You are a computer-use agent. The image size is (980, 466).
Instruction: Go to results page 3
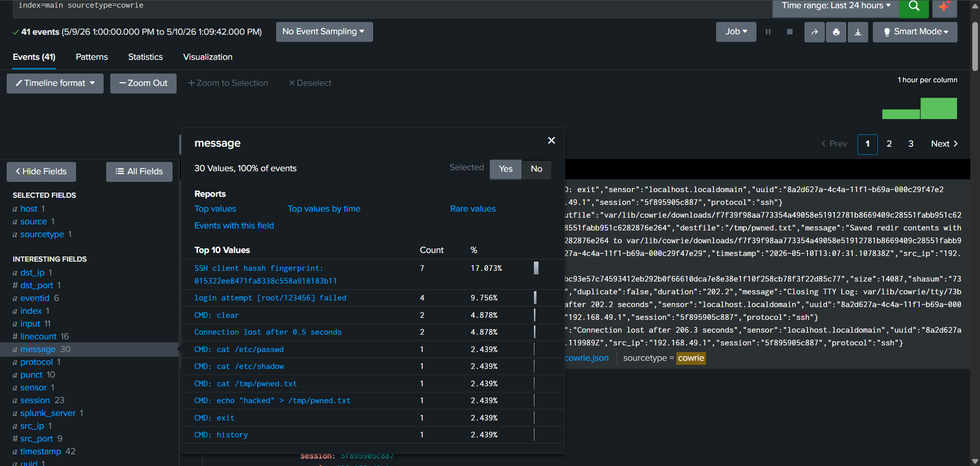911,144
